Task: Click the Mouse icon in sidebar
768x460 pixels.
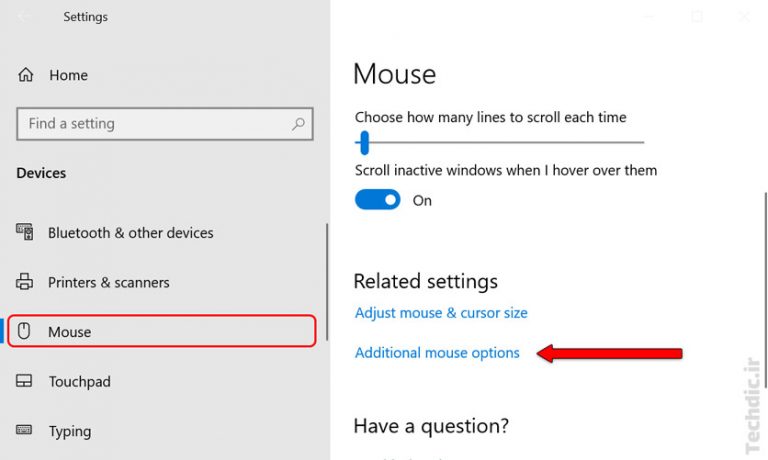Action: (26, 332)
